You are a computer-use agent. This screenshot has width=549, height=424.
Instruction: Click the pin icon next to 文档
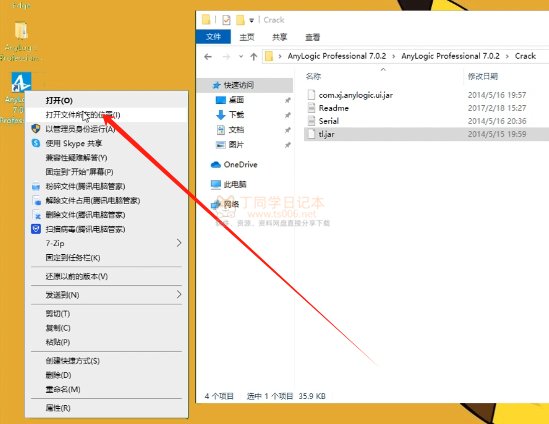(x=287, y=130)
